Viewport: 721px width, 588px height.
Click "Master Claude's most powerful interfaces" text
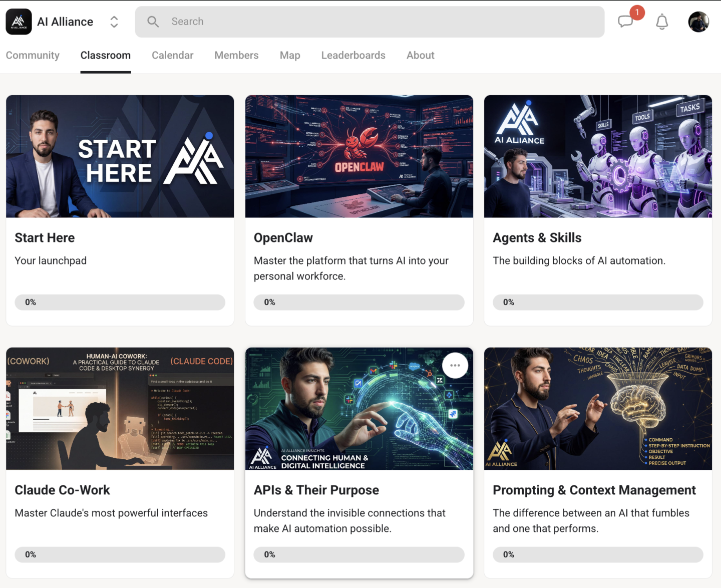pyautogui.click(x=111, y=513)
